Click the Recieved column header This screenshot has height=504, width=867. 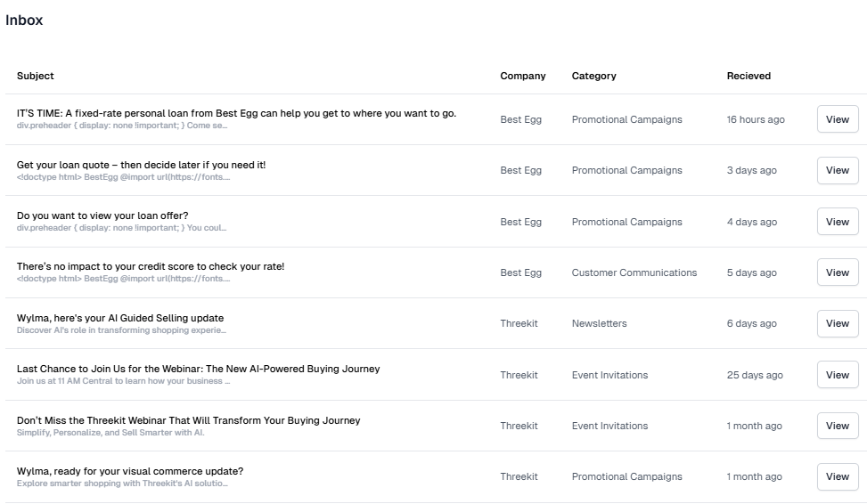click(748, 76)
